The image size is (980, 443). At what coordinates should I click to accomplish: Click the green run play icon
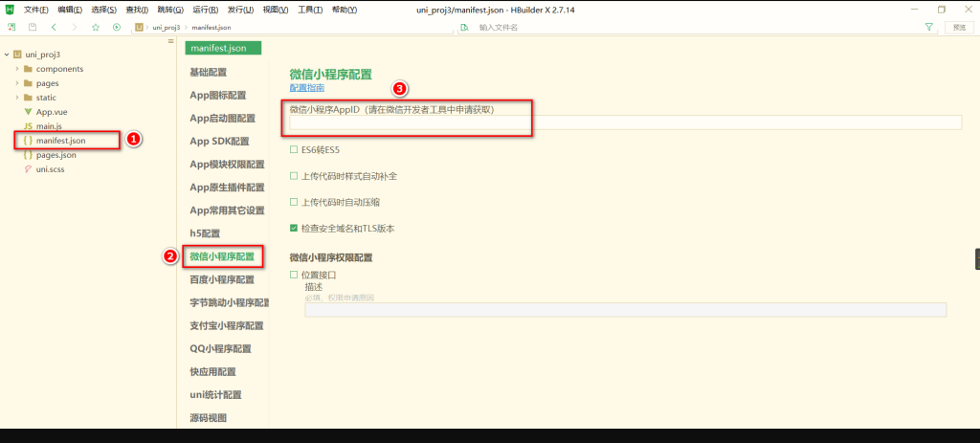pyautogui.click(x=116, y=28)
